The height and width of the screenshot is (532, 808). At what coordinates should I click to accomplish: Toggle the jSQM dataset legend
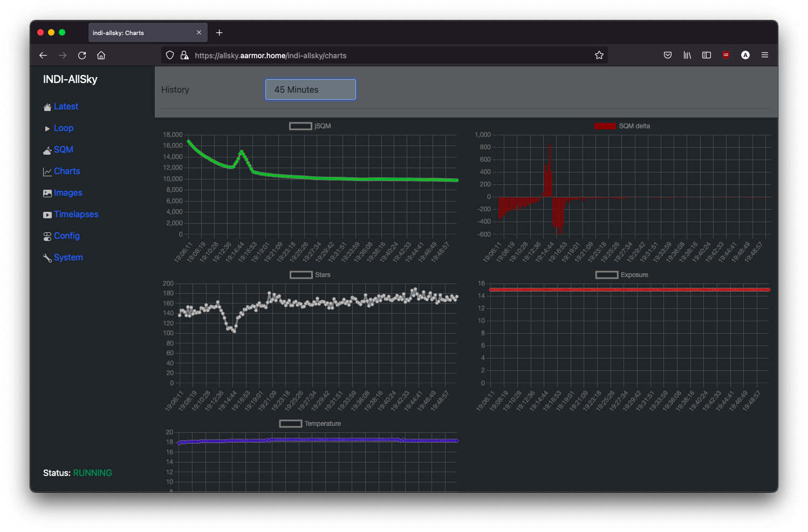pos(310,126)
